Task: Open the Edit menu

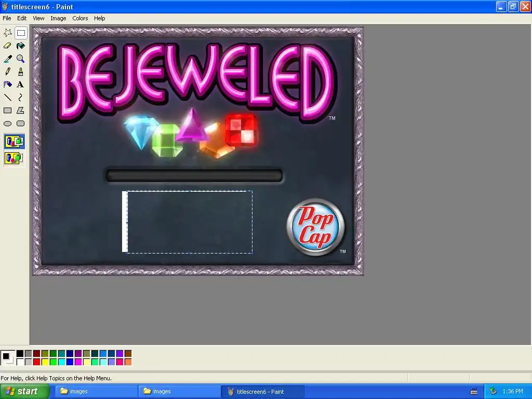Action: pyautogui.click(x=22, y=18)
